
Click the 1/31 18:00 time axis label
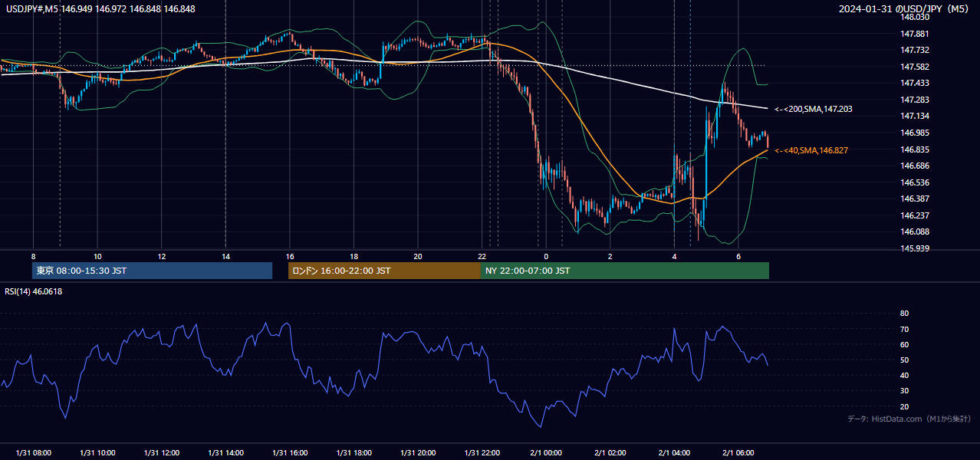coord(354,453)
